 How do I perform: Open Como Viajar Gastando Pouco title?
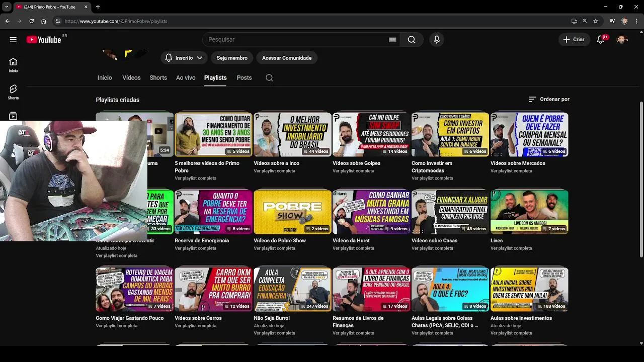point(130,318)
